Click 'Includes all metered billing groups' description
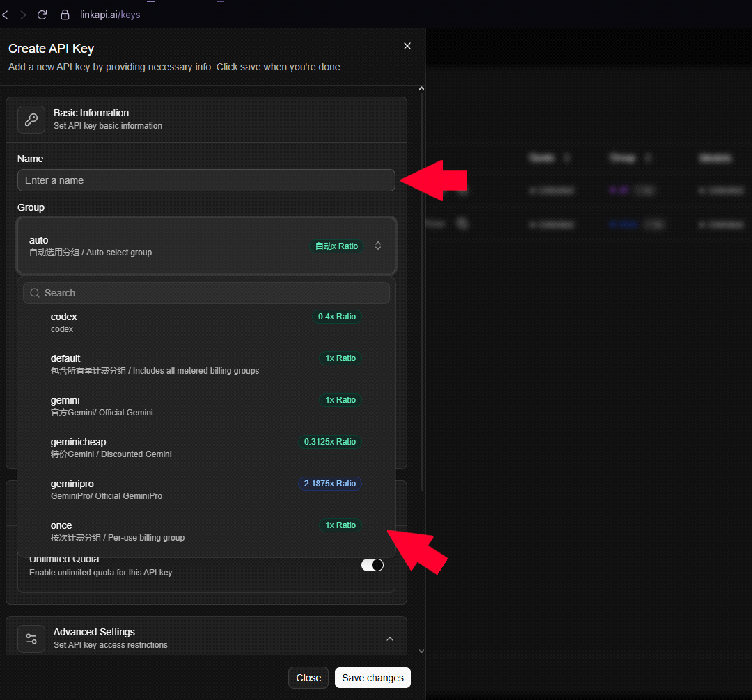Screen dimensions: 752x700 (x=196, y=371)
